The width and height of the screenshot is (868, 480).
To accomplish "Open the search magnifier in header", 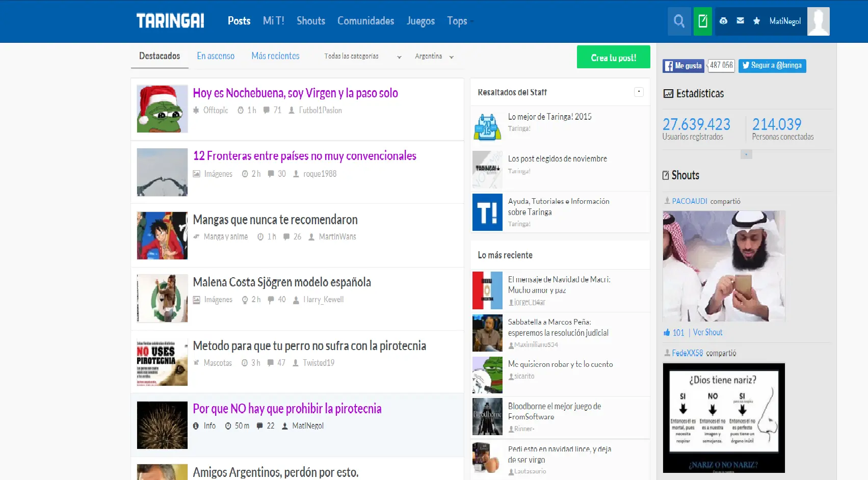I will (679, 21).
